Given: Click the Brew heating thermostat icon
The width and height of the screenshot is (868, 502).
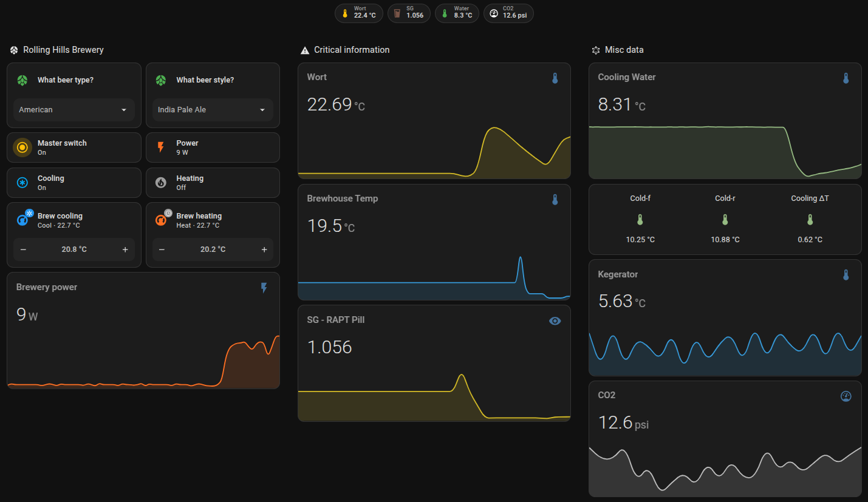Looking at the screenshot, I should 161,220.
